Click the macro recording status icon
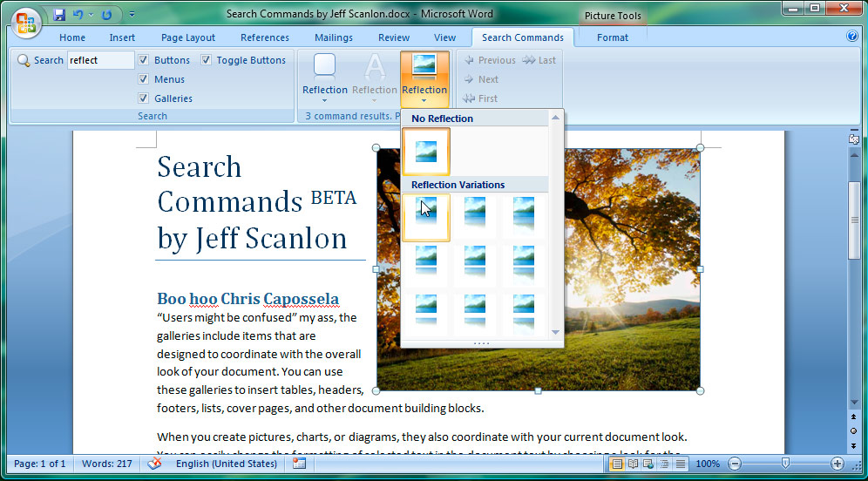 coord(299,464)
